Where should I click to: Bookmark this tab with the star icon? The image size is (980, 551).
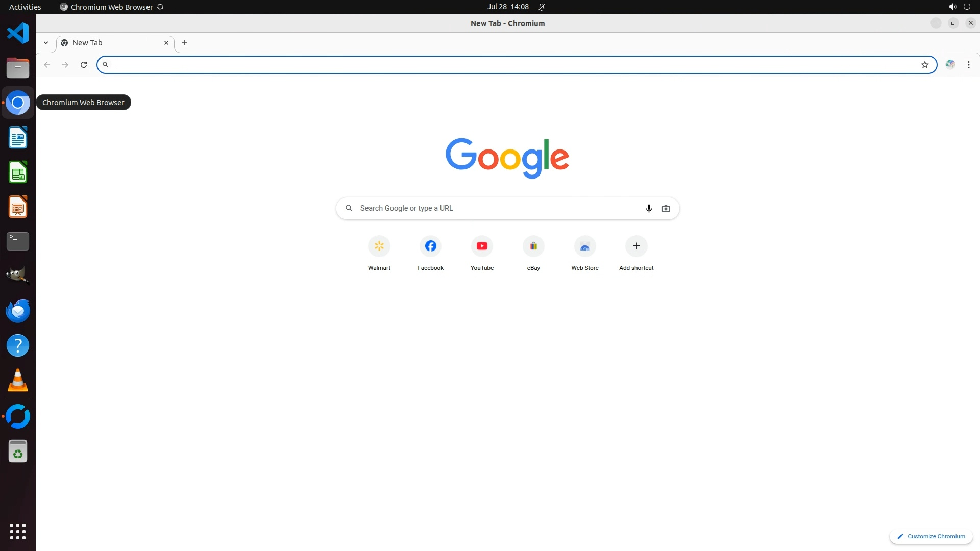tap(924, 65)
